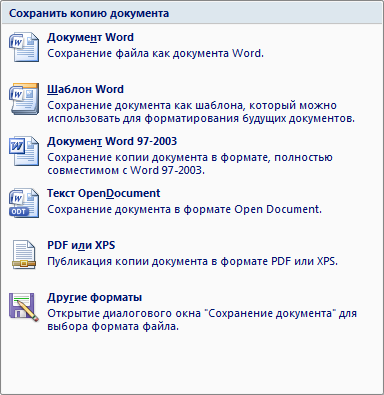Screen dimensions: 384x395
Task: Click the PDF or XPS page icon
Action: click(24, 255)
